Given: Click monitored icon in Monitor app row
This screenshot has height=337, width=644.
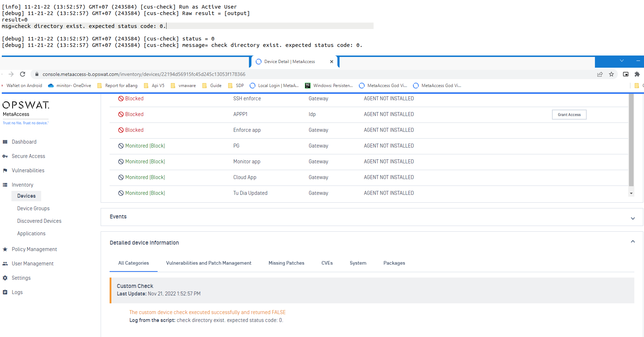Looking at the screenshot, I should point(121,162).
